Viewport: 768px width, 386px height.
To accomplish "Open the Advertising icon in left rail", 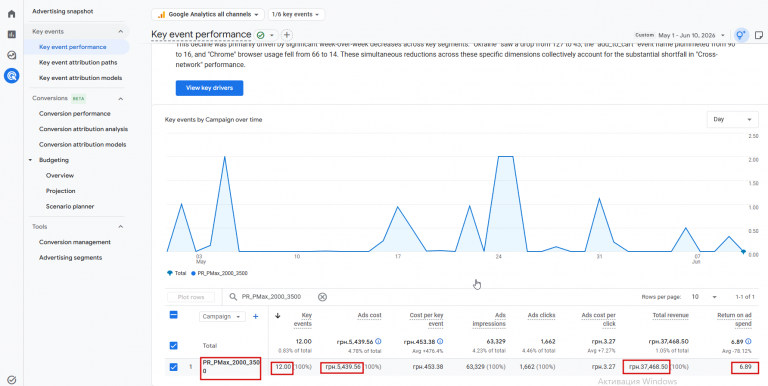I will (x=11, y=76).
